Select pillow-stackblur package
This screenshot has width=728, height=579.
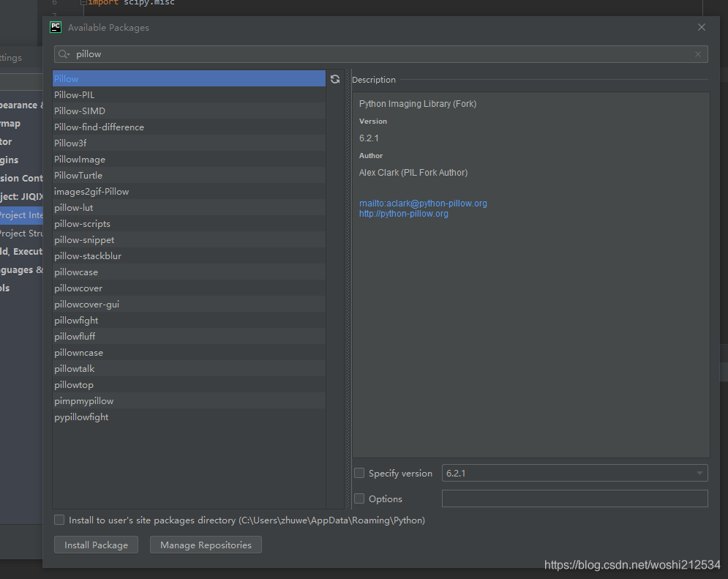pyautogui.click(x=189, y=256)
